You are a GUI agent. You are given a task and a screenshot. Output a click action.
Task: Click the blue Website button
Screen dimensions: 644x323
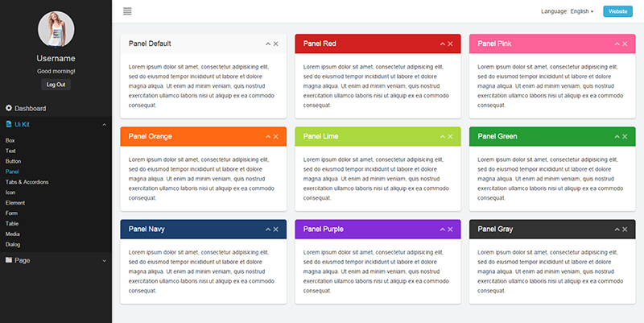click(617, 11)
